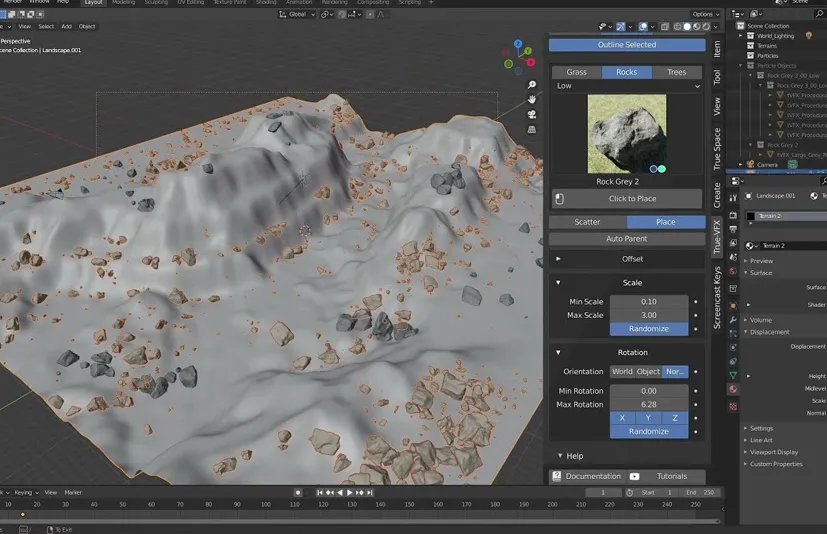
Task: Open the Particles properties tab icon
Action: tap(733, 333)
